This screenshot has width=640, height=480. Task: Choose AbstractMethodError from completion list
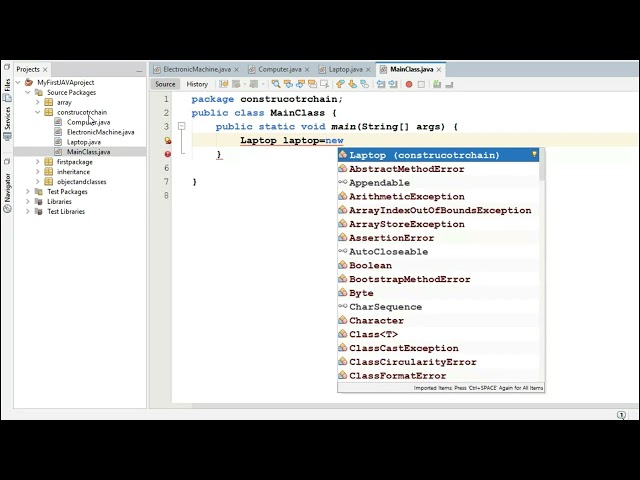coord(438,169)
